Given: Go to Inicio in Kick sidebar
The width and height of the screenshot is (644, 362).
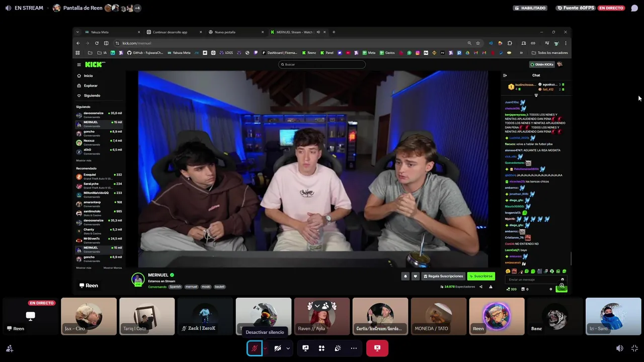Looking at the screenshot, I should (88, 76).
